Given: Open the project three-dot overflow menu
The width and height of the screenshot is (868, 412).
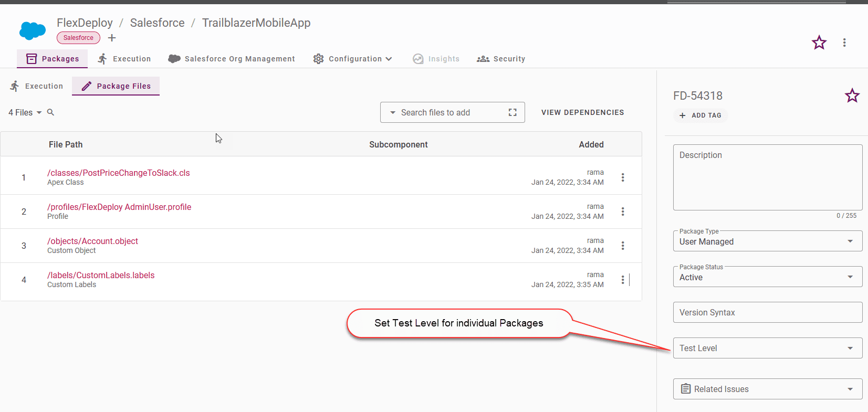Looking at the screenshot, I should point(844,43).
